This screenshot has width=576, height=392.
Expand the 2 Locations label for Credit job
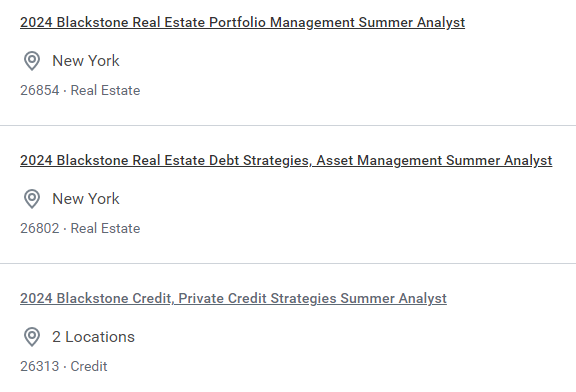pyautogui.click(x=93, y=337)
